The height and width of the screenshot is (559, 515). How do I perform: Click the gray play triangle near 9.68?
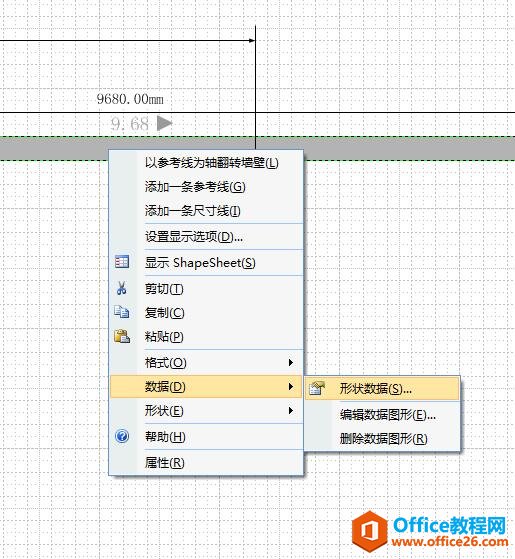point(164,123)
